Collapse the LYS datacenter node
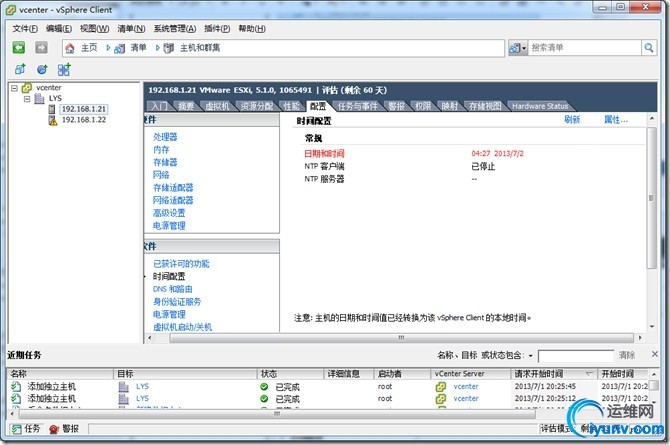670x445 pixels. click(27, 99)
